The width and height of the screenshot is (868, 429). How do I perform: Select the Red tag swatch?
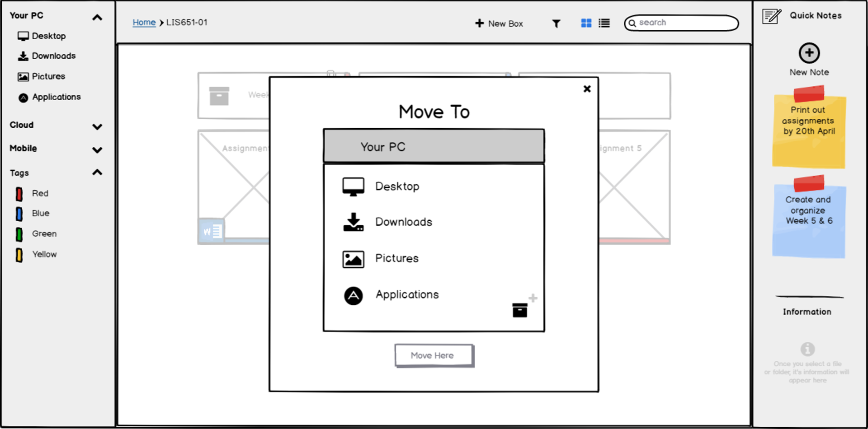[19, 194]
